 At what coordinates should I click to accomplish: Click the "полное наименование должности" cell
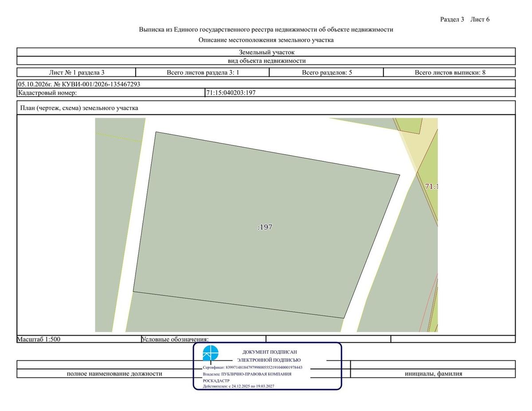(114, 374)
